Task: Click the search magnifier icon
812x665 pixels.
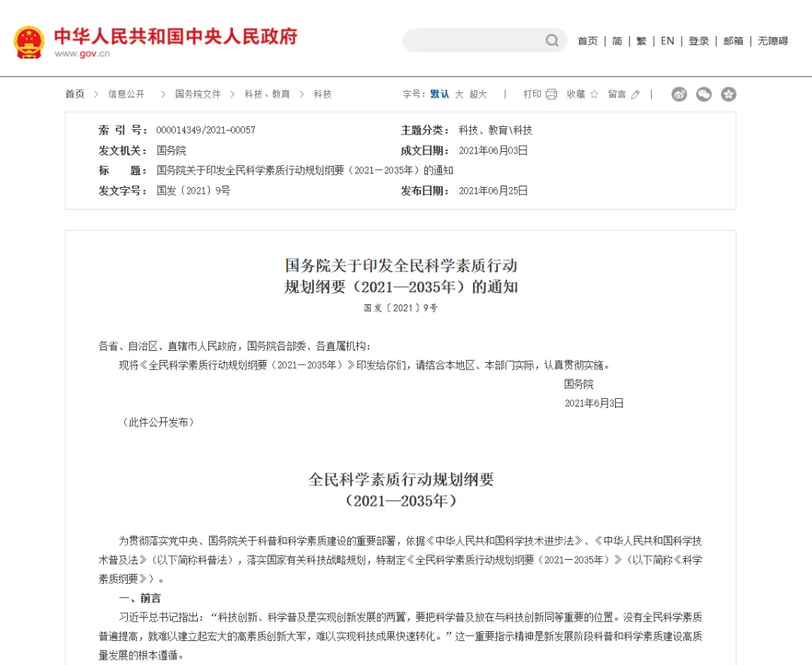Action: point(552,41)
